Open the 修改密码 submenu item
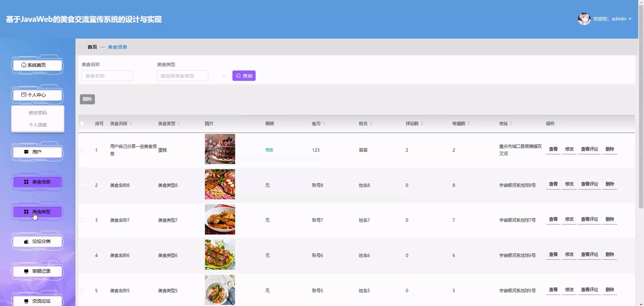This screenshot has width=644, height=306. point(37,113)
